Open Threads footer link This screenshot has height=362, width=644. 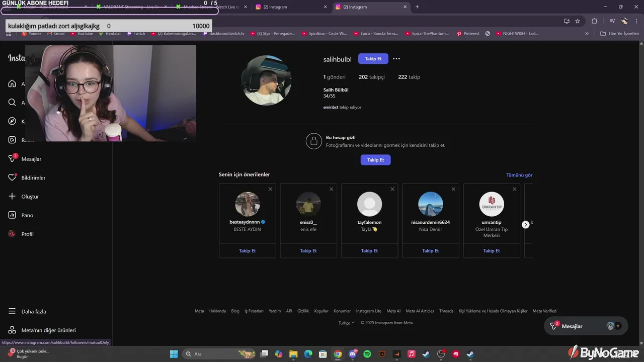[x=446, y=311]
